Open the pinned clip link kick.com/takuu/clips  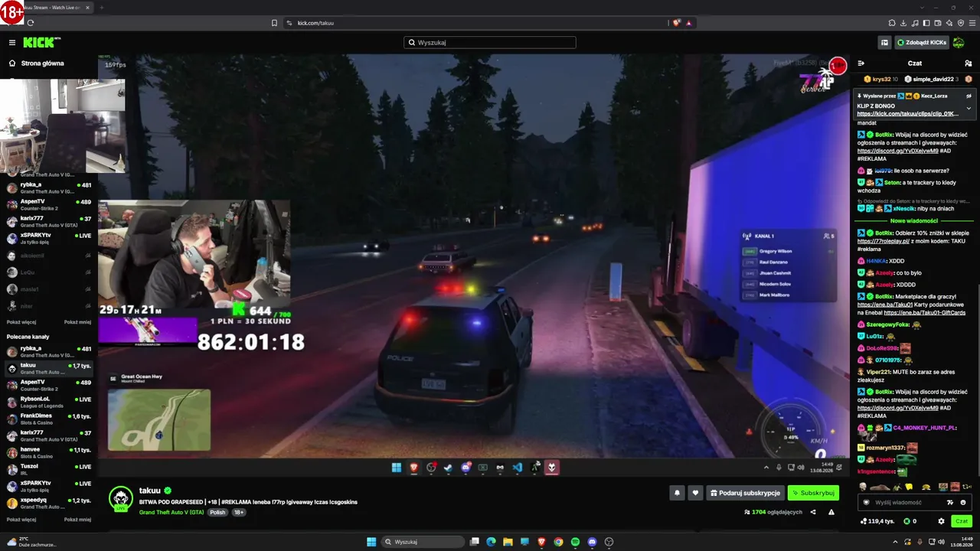tap(907, 113)
